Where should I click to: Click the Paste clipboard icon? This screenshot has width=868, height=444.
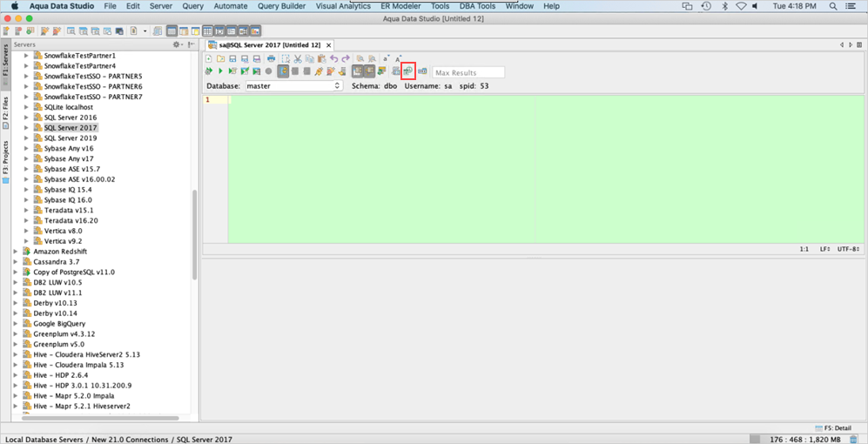(321, 58)
